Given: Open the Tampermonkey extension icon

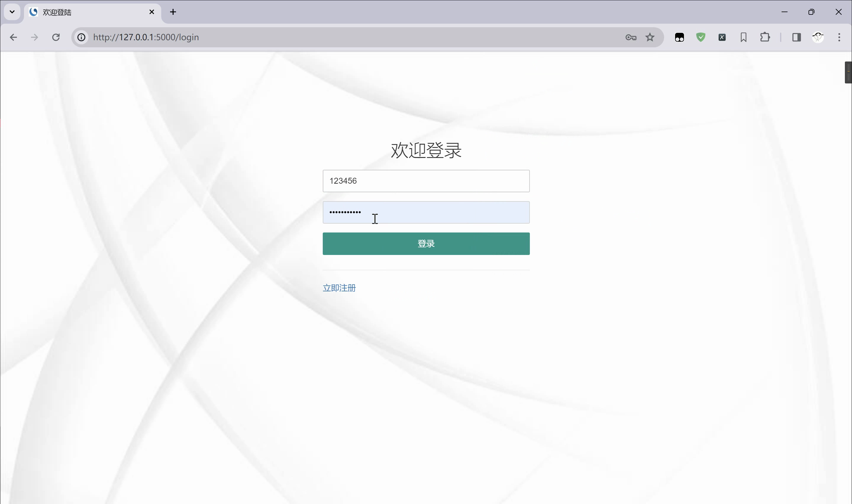Looking at the screenshot, I should tap(680, 37).
